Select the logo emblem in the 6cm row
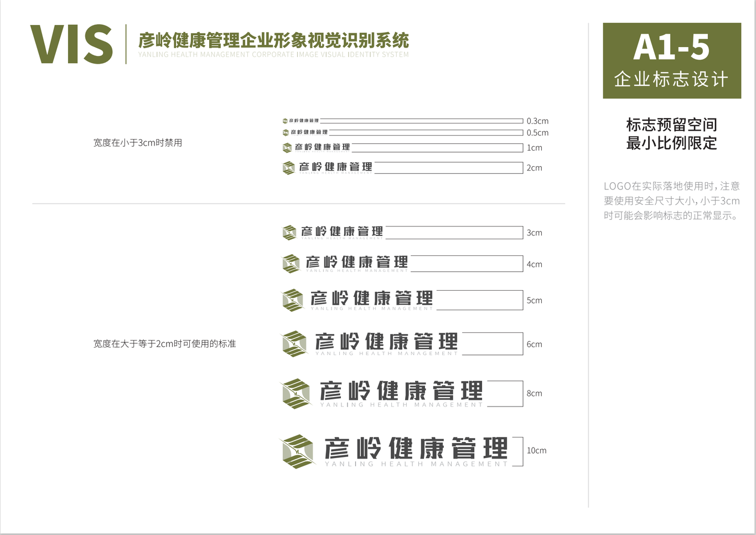756x535 pixels. 294,344
